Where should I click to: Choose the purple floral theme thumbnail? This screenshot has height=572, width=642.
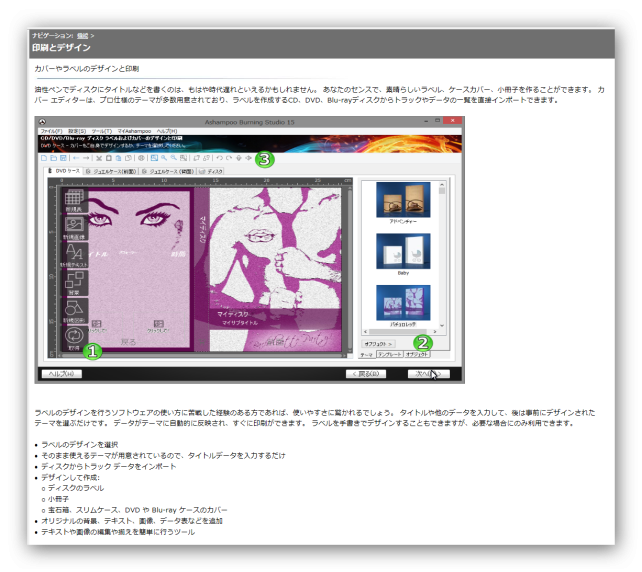(403, 303)
